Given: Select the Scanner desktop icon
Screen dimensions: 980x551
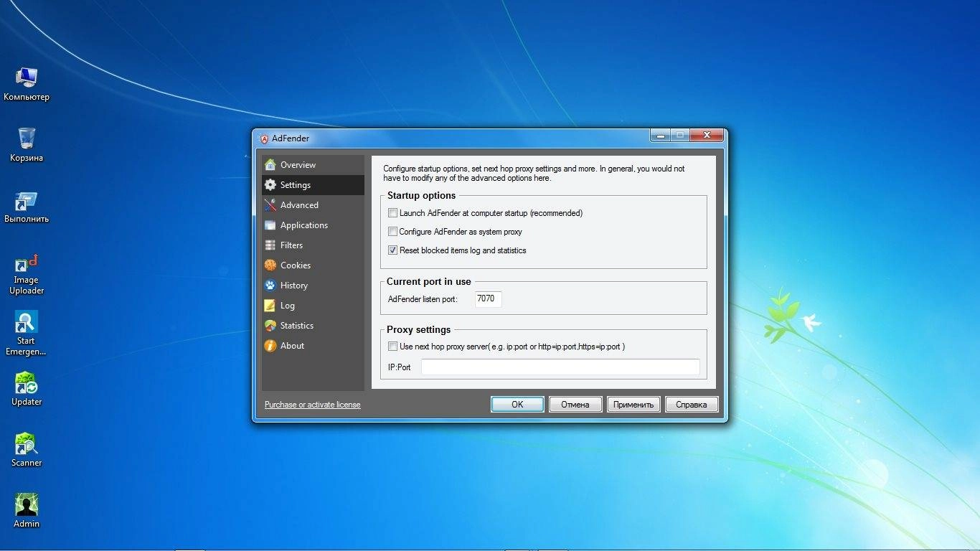Looking at the screenshot, I should coord(27,451).
